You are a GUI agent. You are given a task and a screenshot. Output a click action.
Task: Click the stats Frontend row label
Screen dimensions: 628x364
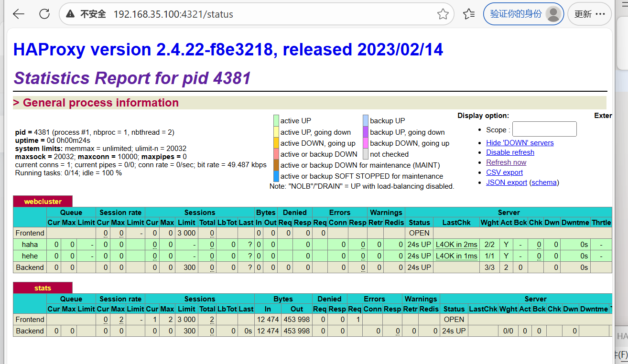(x=30, y=320)
